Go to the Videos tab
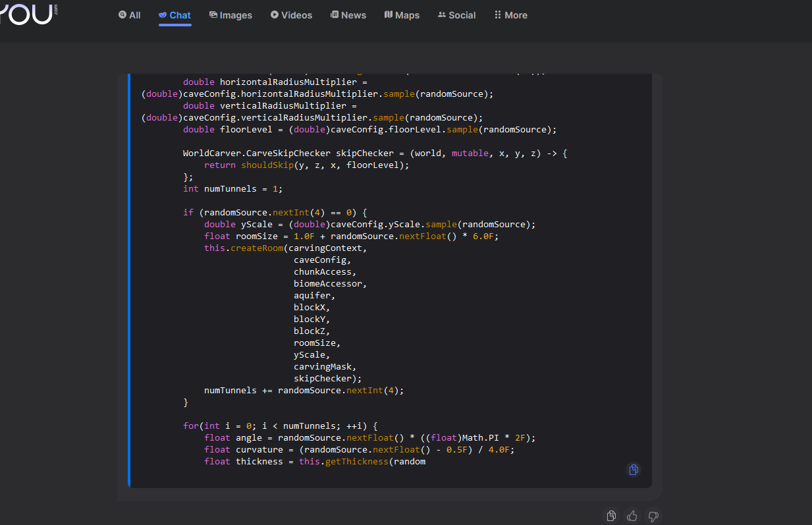Image resolution: width=812 pixels, height=525 pixels. pos(291,15)
